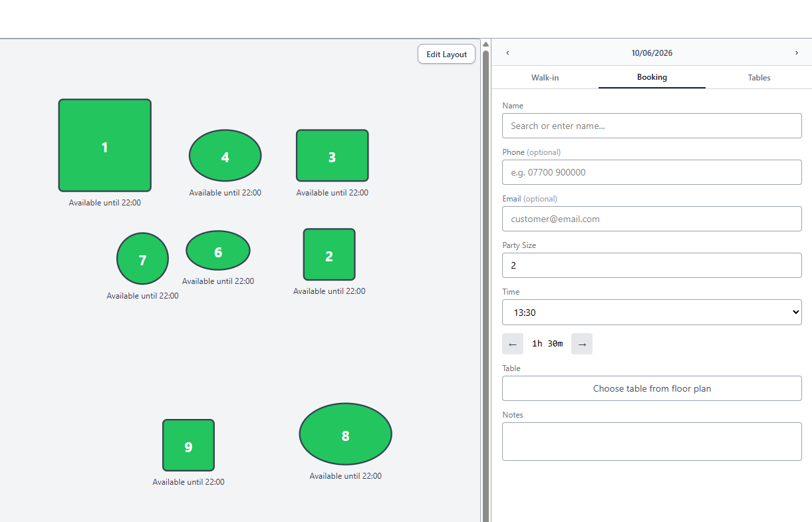Screen dimensions: 812x522
Task: Click the 1h 30m duration text
Action: tap(547, 344)
